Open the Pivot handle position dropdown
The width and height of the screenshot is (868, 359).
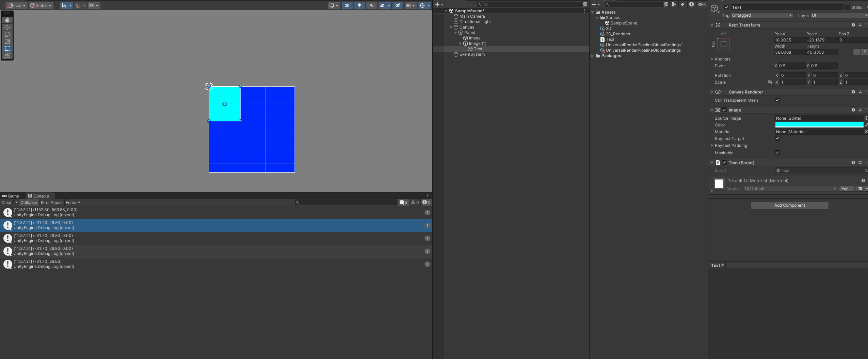tap(16, 5)
